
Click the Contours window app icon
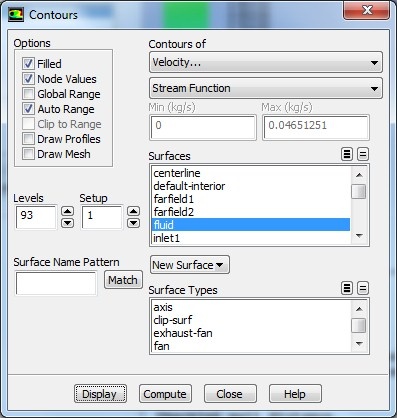[x=16, y=14]
